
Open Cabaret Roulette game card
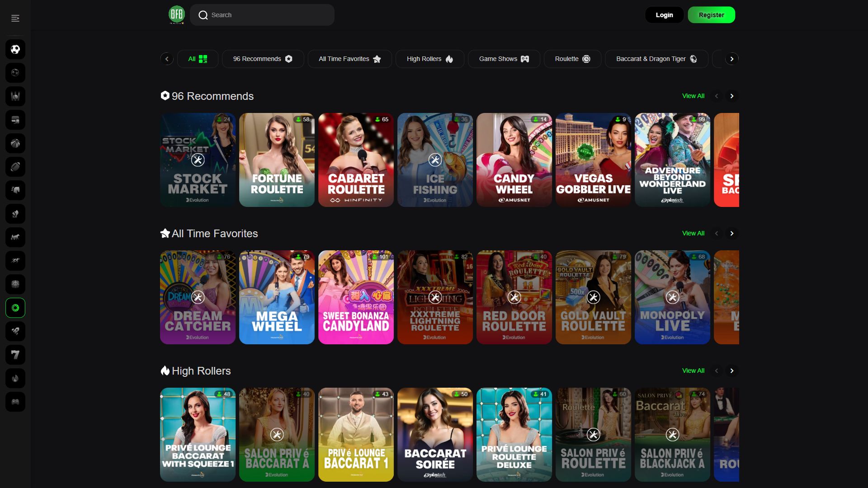coord(356,160)
